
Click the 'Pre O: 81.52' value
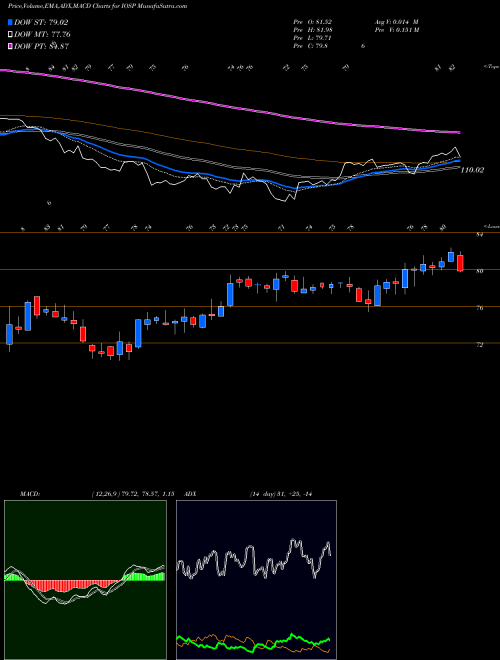pyautogui.click(x=315, y=21)
